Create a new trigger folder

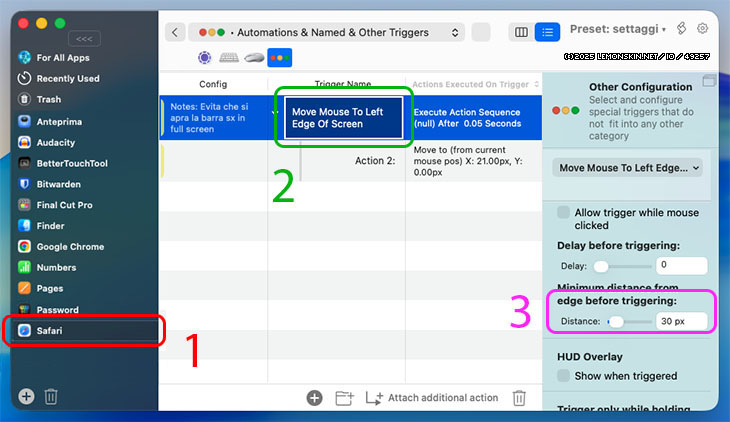tap(345, 397)
